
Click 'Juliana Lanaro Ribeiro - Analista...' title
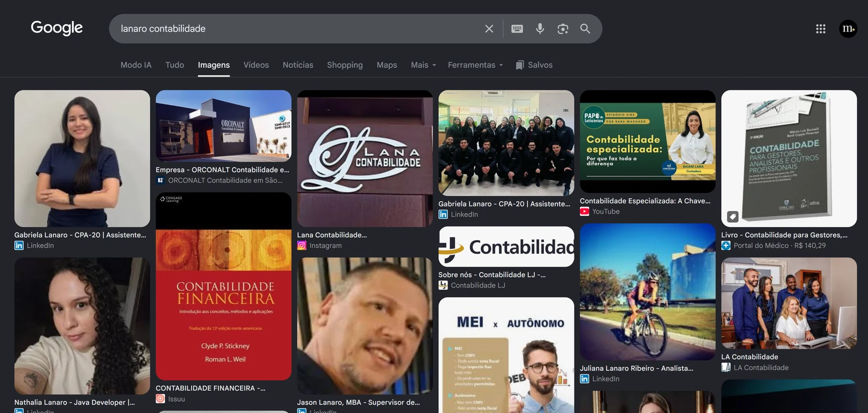(636, 368)
